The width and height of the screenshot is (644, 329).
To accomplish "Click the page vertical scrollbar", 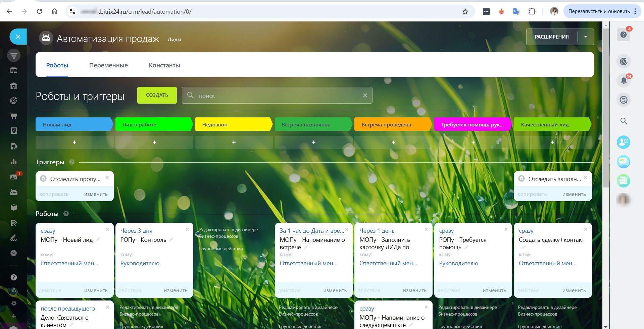I will coord(606,108).
